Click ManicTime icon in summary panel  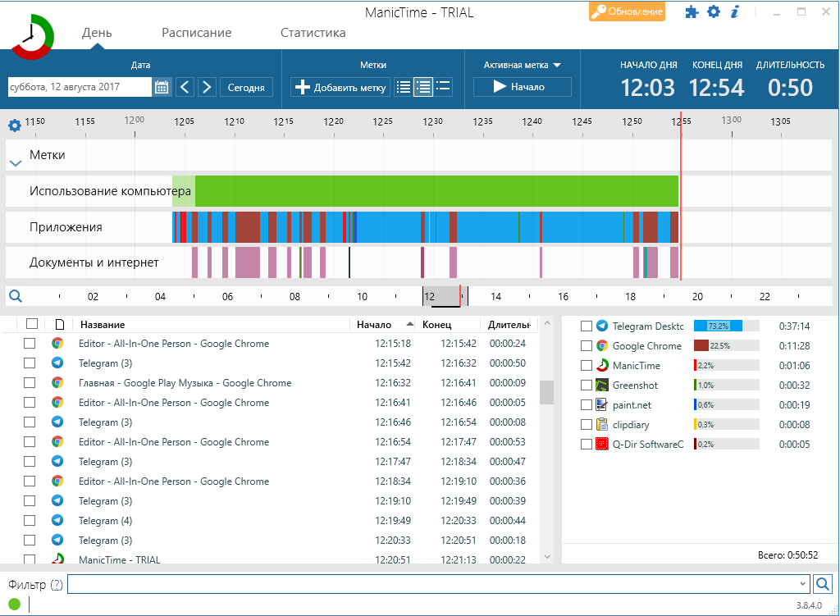coord(602,365)
